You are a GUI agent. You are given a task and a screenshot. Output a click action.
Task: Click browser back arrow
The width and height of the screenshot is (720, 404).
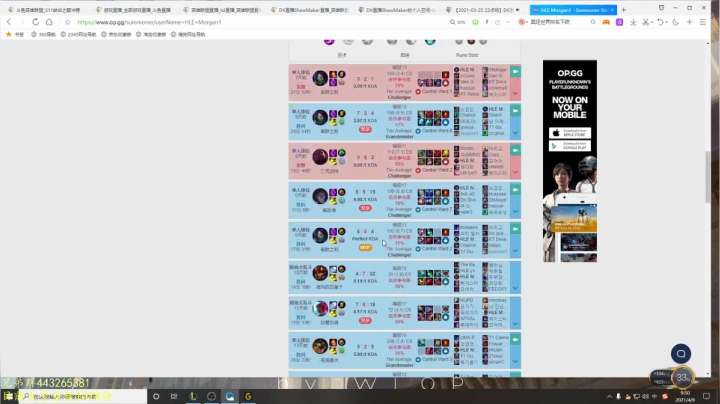pos(9,22)
